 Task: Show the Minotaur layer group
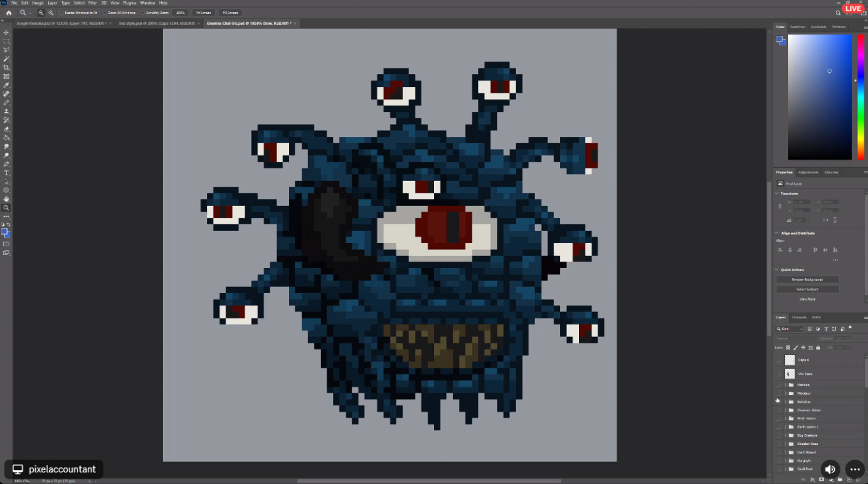point(778,393)
